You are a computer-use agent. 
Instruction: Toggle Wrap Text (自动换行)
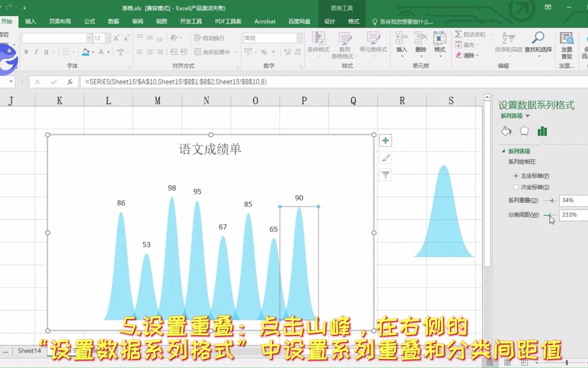[x=209, y=38]
